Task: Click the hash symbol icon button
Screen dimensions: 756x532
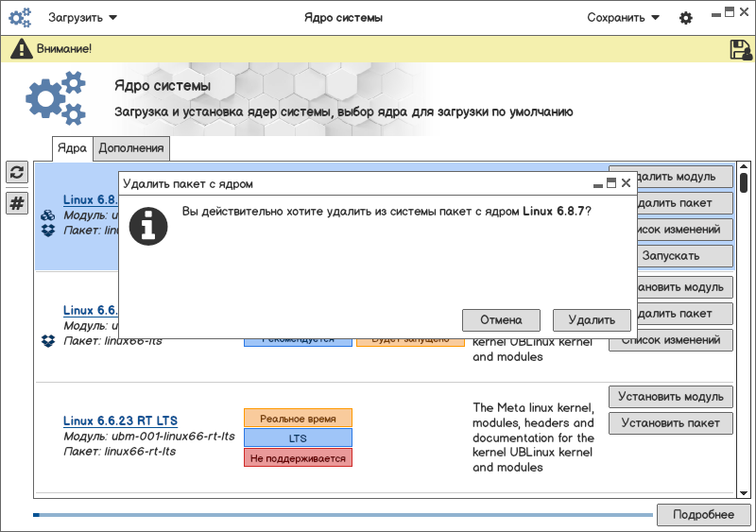Action: (17, 203)
